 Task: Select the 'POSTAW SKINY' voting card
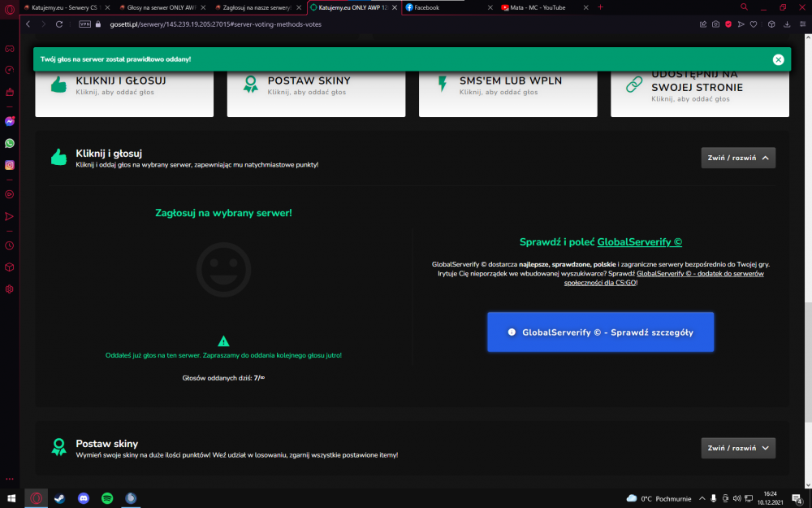coord(316,93)
